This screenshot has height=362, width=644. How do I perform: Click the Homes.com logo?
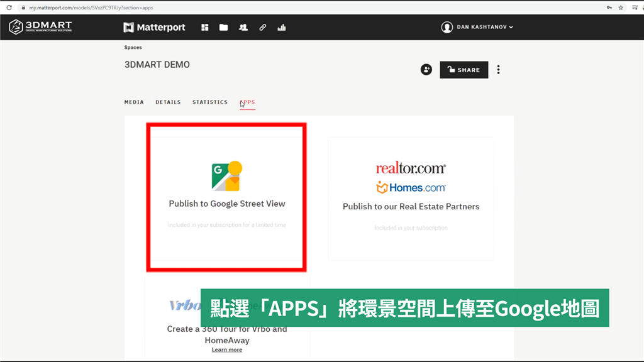411,187
